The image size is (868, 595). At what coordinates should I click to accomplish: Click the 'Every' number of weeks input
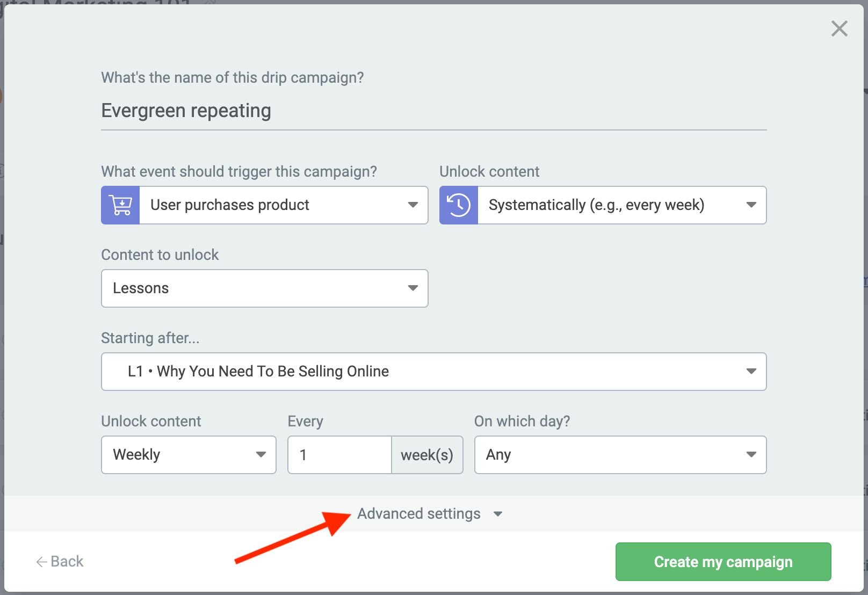click(x=339, y=455)
